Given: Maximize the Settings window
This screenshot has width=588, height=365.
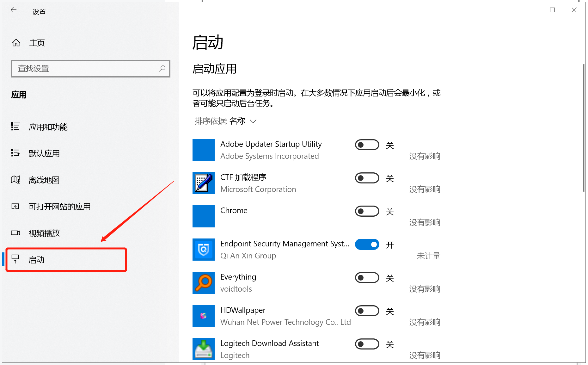Looking at the screenshot, I should coord(552,10).
